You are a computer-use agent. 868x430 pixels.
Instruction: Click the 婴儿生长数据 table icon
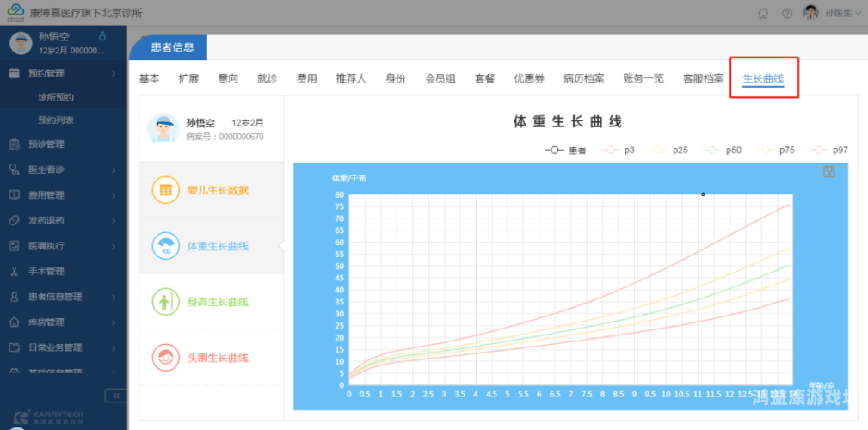coord(165,190)
